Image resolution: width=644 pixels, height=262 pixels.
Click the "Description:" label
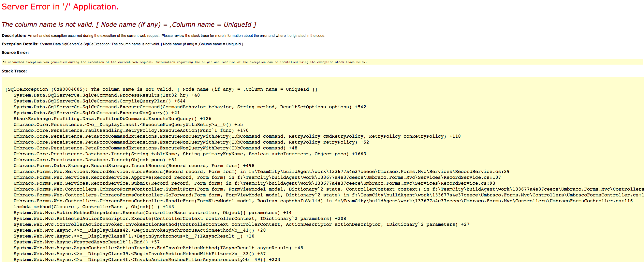tap(14, 36)
